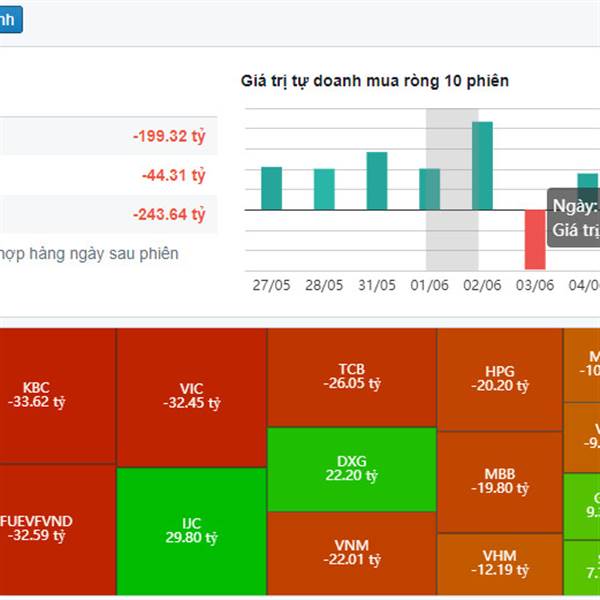Click the HPG -20.20 tỷ tile
Image resolution: width=600 pixels, height=600 pixels.
499,379
